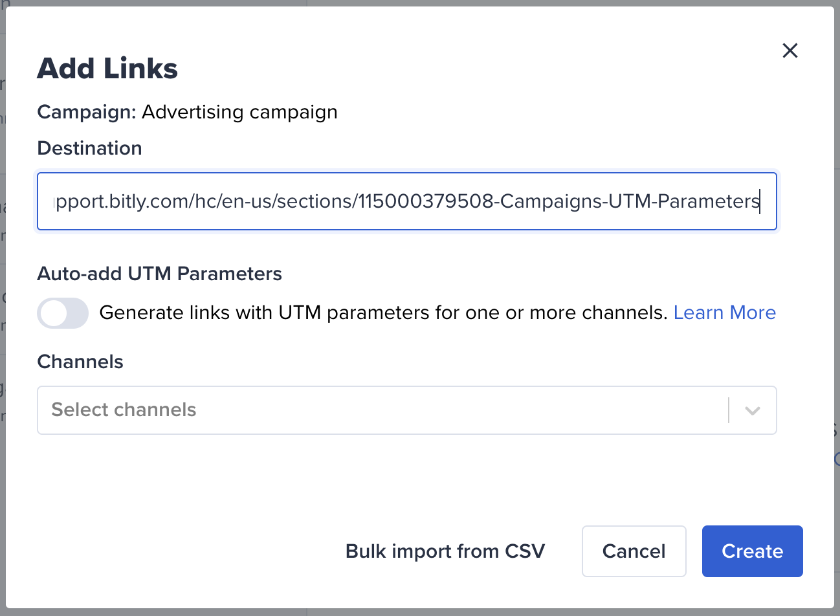840x616 pixels.
Task: Click the Learn More link
Action: (724, 313)
